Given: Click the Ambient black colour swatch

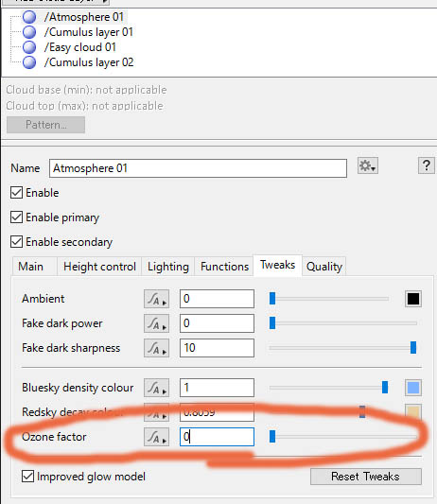Looking at the screenshot, I should pos(413,299).
